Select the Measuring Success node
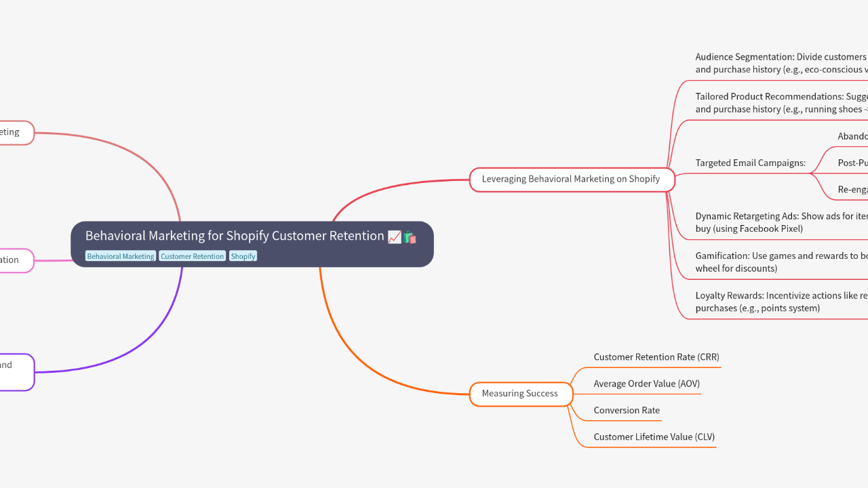The image size is (868, 488). [x=521, y=394]
